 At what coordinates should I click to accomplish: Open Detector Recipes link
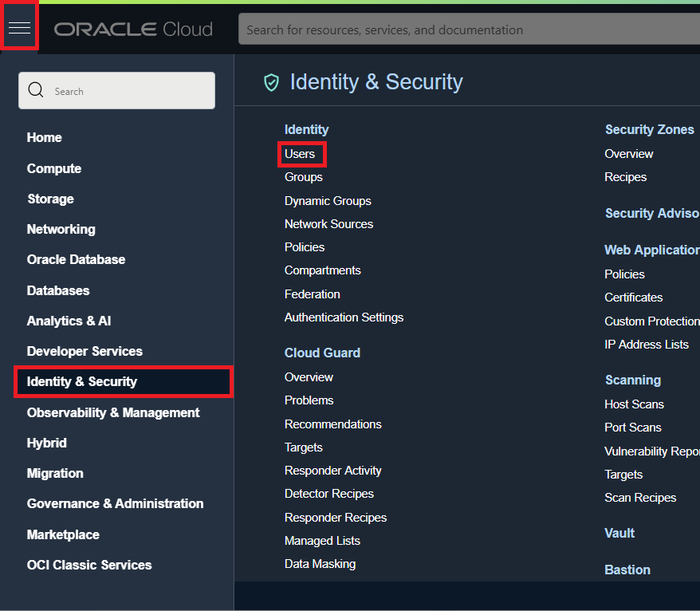pos(329,494)
